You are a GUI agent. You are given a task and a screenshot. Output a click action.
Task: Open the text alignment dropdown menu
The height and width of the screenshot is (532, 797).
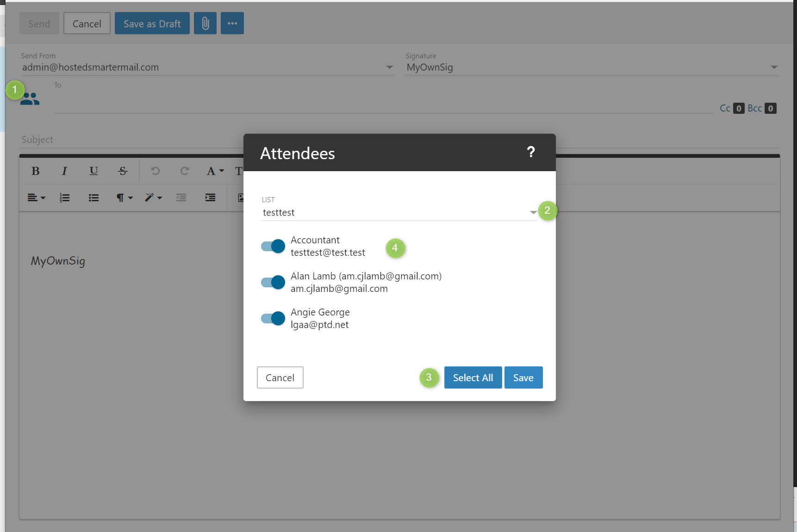point(36,198)
